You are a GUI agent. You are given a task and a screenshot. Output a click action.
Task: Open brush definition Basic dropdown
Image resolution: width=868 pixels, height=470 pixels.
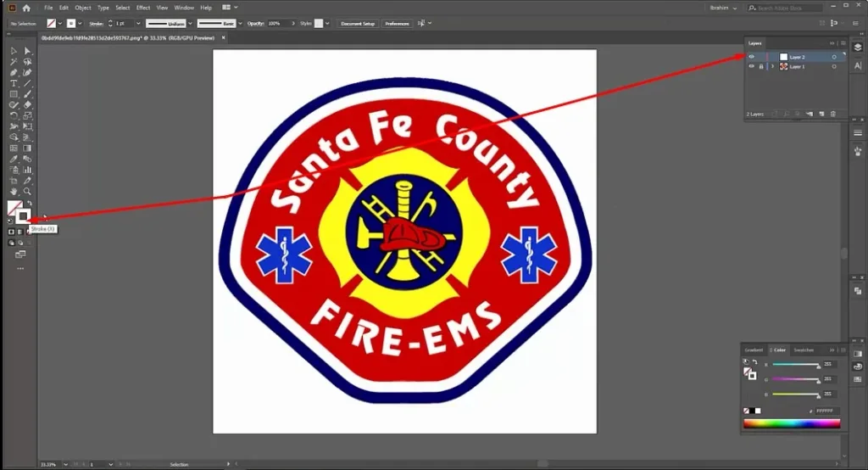pyautogui.click(x=240, y=23)
